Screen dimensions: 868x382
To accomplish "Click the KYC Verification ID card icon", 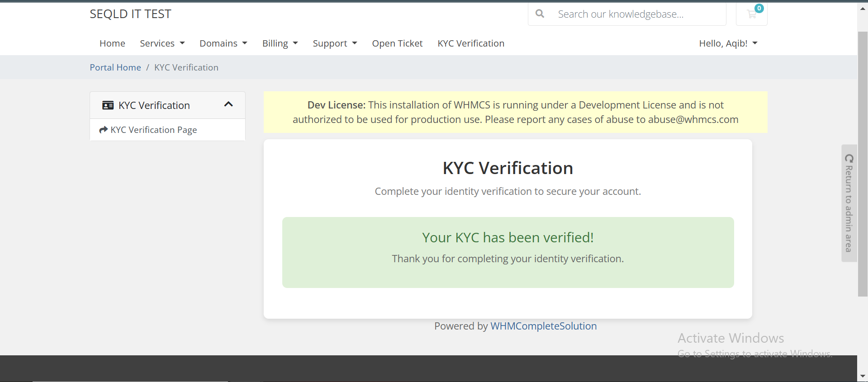I will (x=108, y=105).
